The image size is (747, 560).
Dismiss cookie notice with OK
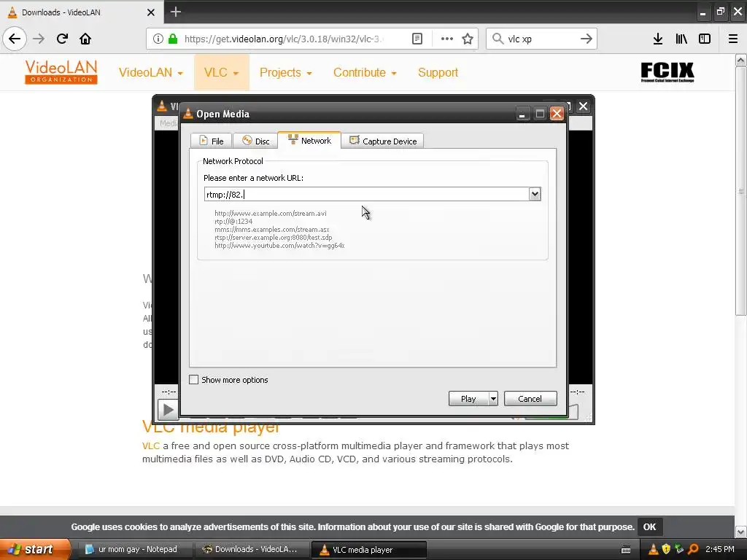coord(649,526)
